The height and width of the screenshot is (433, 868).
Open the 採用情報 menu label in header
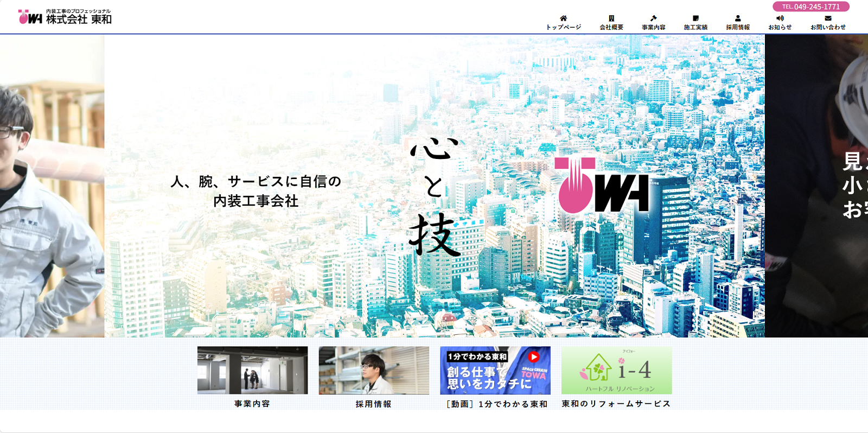[x=738, y=27]
